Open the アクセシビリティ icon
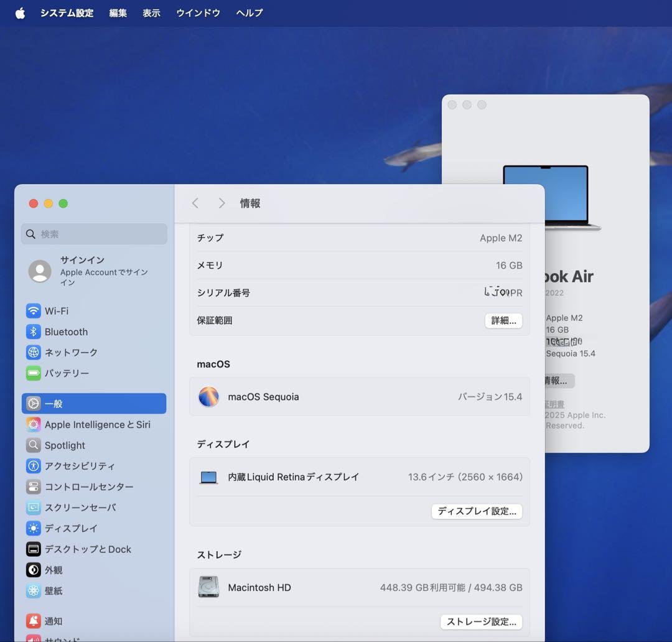 click(34, 466)
